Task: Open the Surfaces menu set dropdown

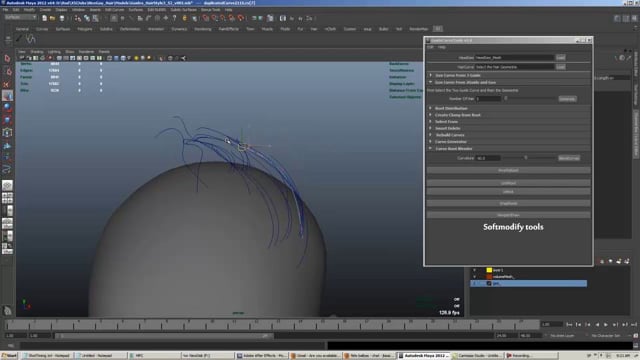Action: (x=20, y=18)
